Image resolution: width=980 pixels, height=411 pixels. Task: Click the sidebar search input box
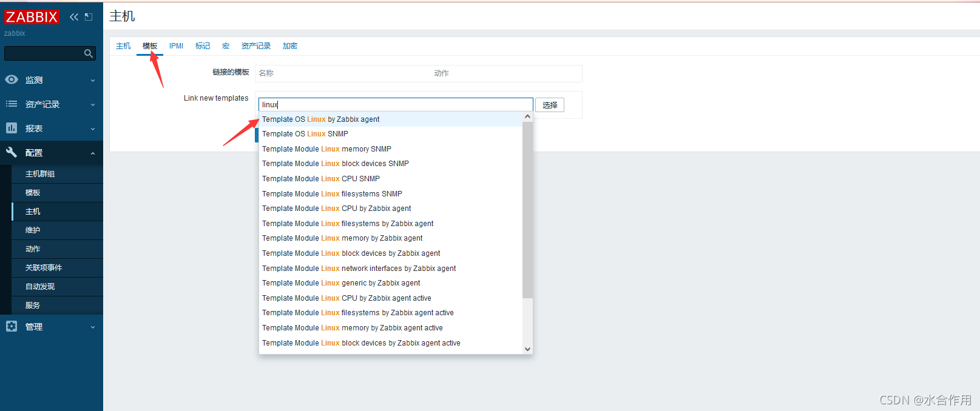[x=50, y=53]
